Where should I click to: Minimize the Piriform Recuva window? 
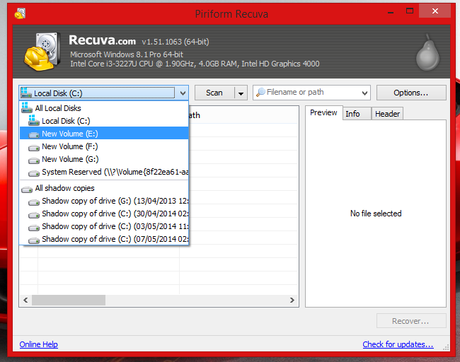point(391,12)
